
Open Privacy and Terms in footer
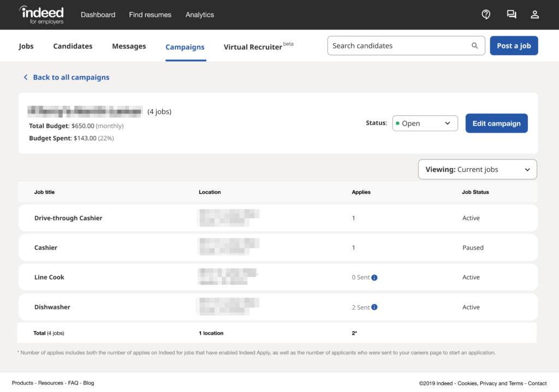pyautogui.click(x=501, y=383)
